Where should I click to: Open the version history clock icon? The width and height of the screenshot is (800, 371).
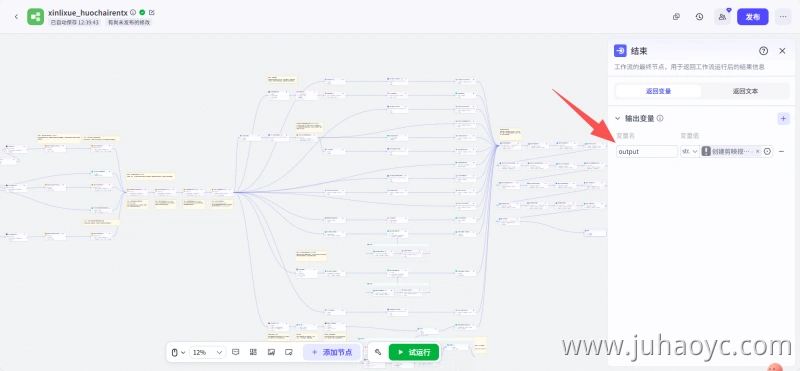(699, 16)
